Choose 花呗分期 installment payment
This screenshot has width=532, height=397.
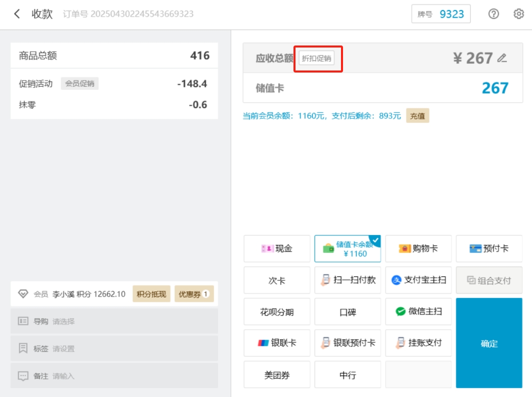[277, 312]
